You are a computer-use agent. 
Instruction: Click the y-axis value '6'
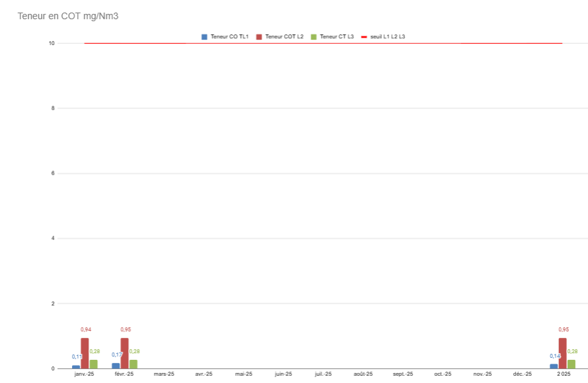coord(53,173)
